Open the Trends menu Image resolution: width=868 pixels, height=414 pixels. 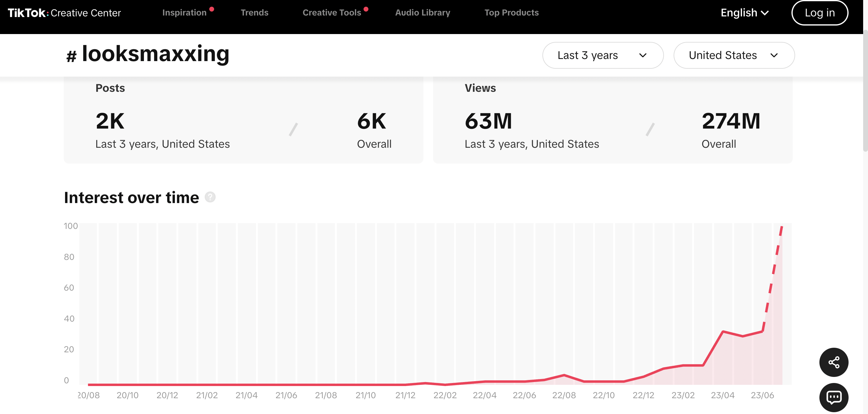tap(255, 13)
